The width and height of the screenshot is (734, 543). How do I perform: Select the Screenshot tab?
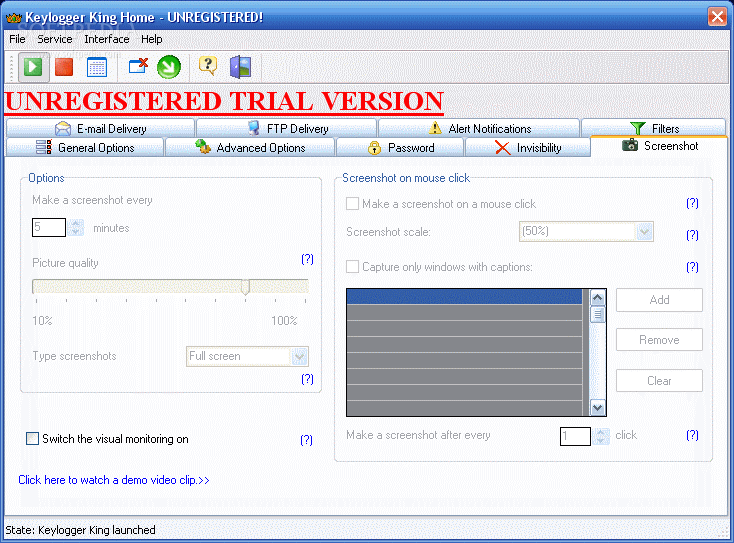[659, 146]
